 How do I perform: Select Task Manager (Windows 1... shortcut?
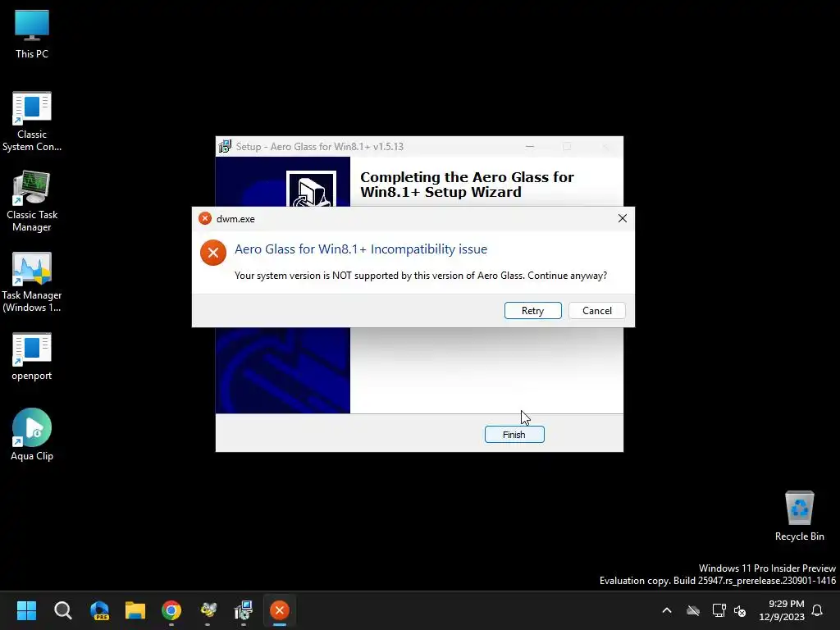pyautogui.click(x=32, y=282)
